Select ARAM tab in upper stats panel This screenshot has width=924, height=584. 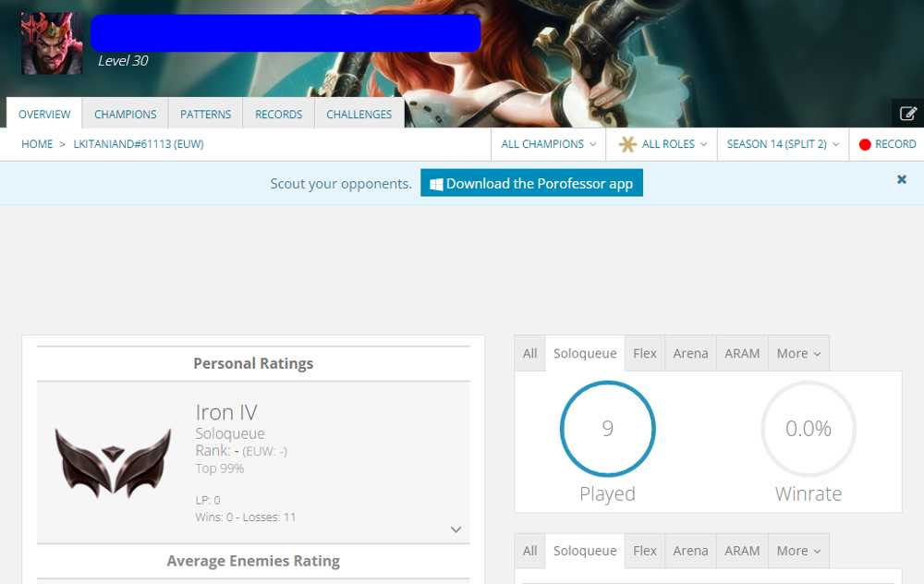pyautogui.click(x=742, y=354)
